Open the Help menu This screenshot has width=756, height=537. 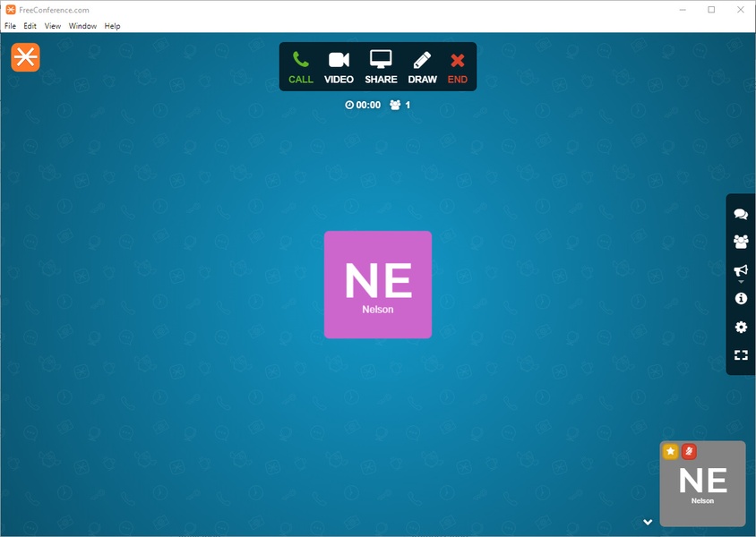point(112,26)
